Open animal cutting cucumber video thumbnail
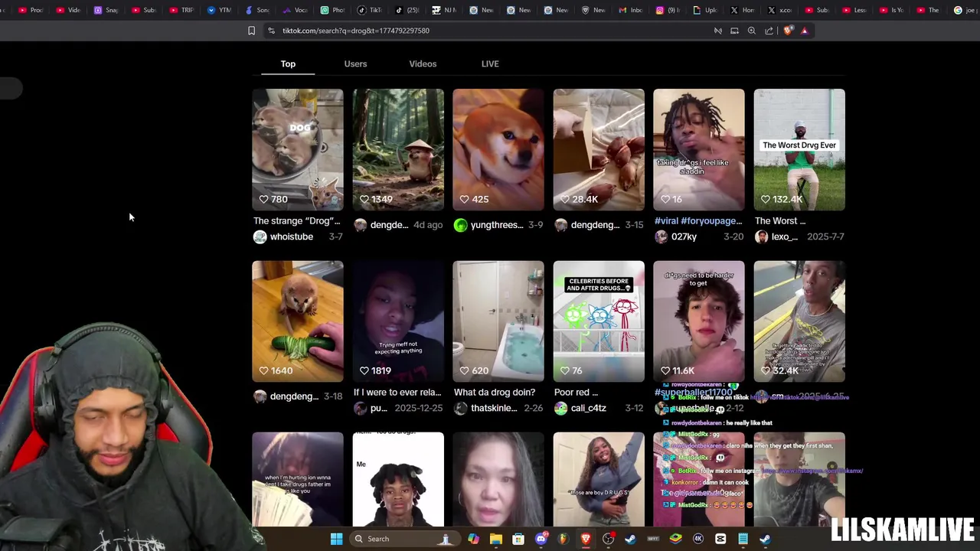The width and height of the screenshot is (980, 551). [298, 321]
